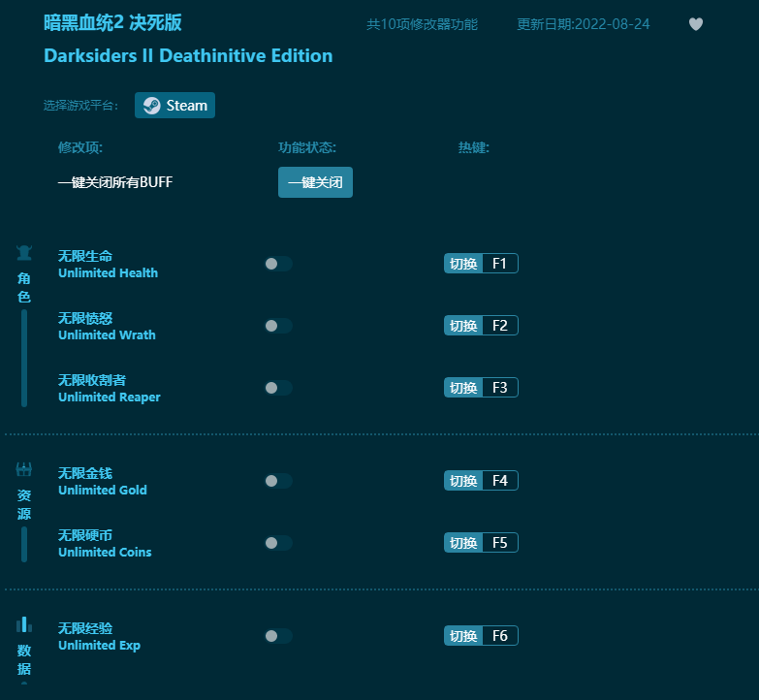Enable the Unlimited Wrath switch
Viewport: 759px width, 700px height.
coord(278,326)
